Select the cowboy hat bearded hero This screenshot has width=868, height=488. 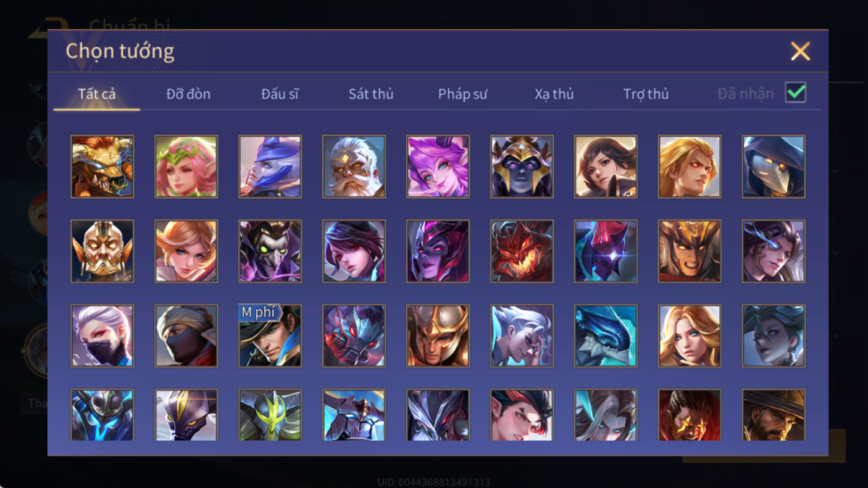coord(773,415)
